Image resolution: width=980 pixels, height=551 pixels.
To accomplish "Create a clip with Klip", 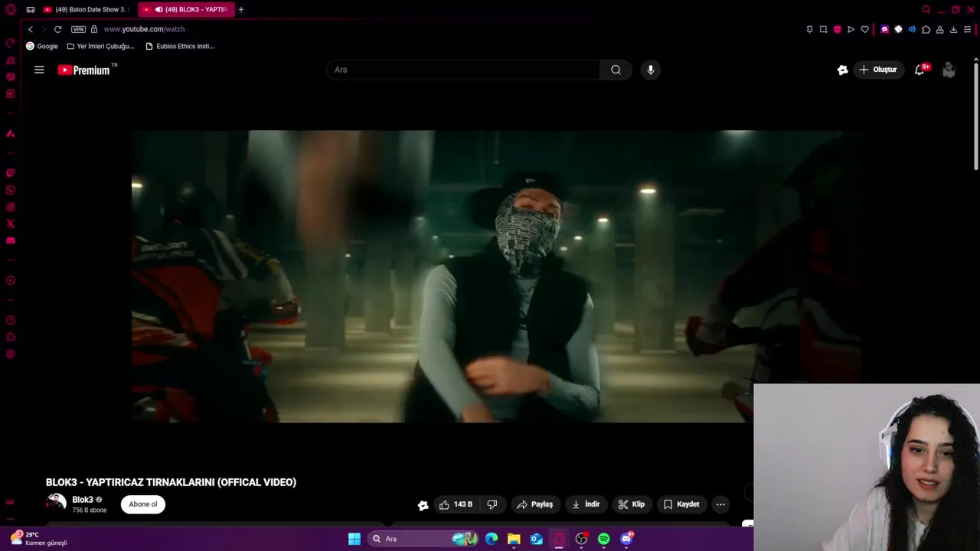I will pos(632,504).
